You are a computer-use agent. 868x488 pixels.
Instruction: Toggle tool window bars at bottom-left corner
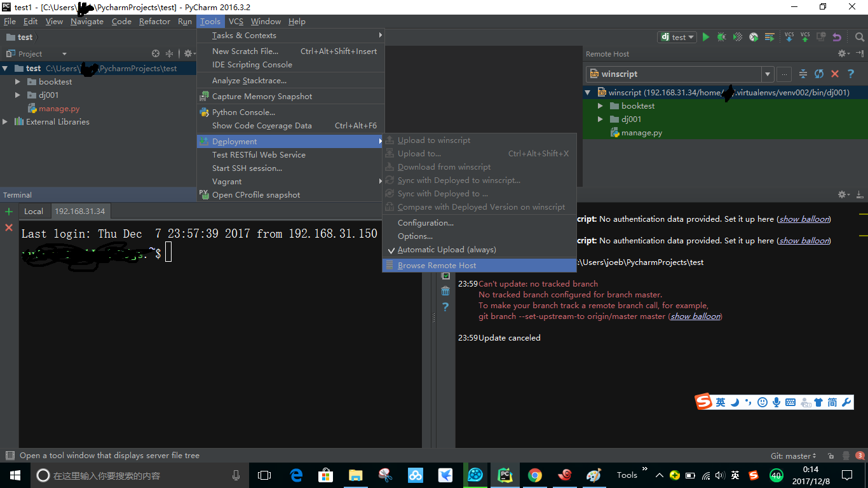10,456
